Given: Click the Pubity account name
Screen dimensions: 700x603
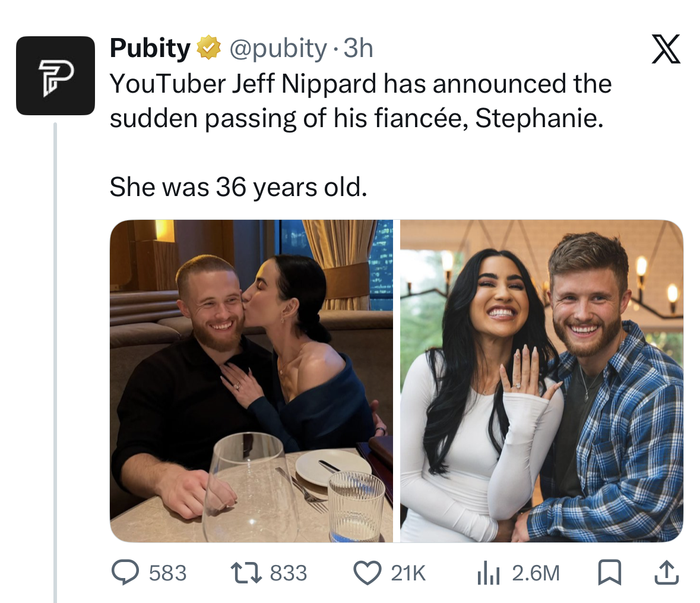Looking at the screenshot, I should (x=150, y=48).
